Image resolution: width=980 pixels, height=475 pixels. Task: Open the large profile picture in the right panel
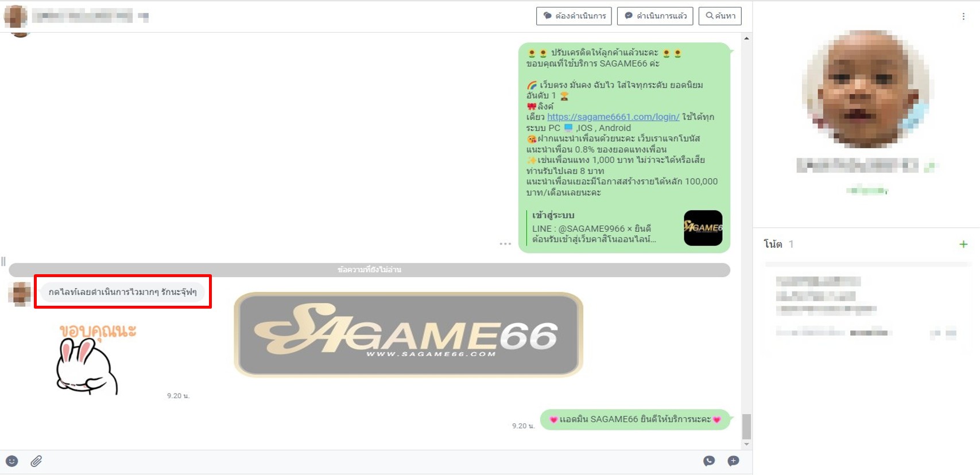tap(867, 89)
